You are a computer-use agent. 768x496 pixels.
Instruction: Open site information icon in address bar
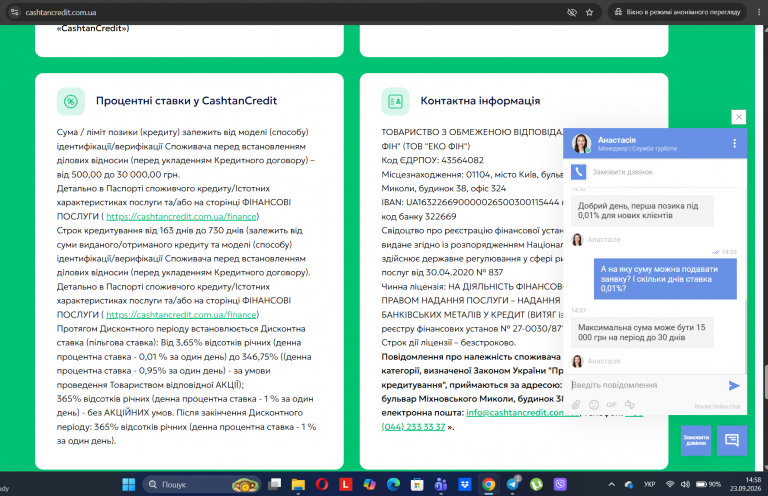15,12
